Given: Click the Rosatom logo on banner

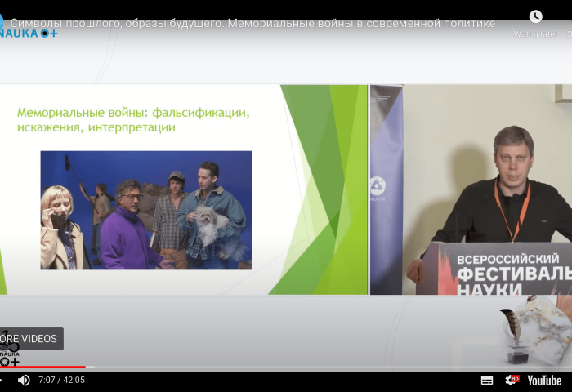Looking at the screenshot, I should [x=378, y=185].
